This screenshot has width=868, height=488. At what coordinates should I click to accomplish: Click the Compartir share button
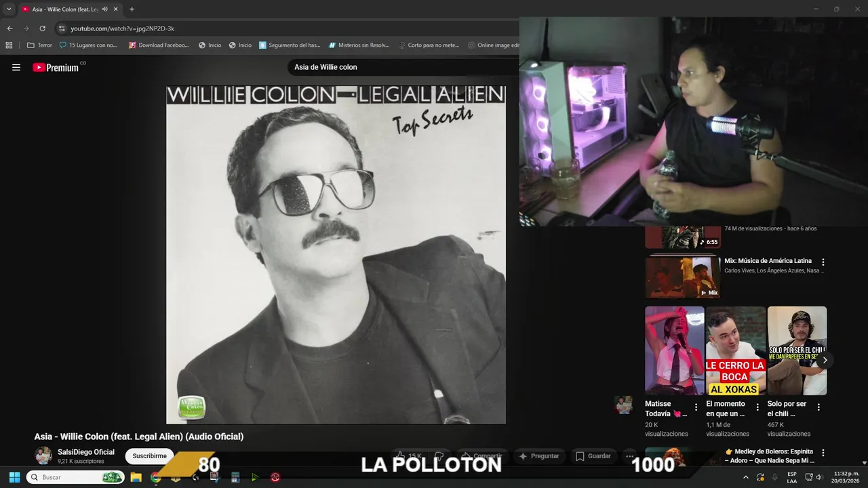(482, 456)
